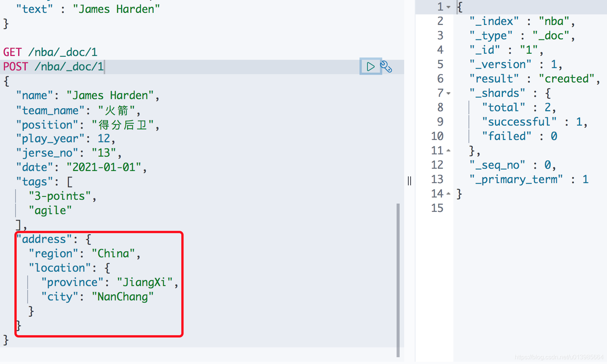607x364 pixels.
Task: Click the "position" field line
Action: tap(88, 125)
